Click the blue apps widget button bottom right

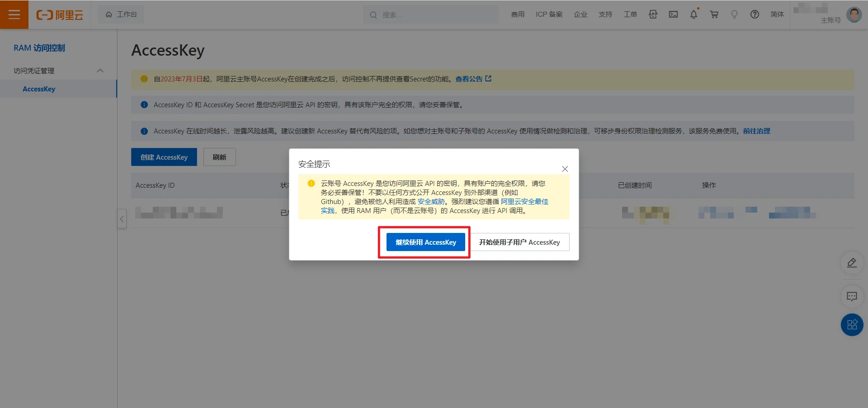pos(852,325)
